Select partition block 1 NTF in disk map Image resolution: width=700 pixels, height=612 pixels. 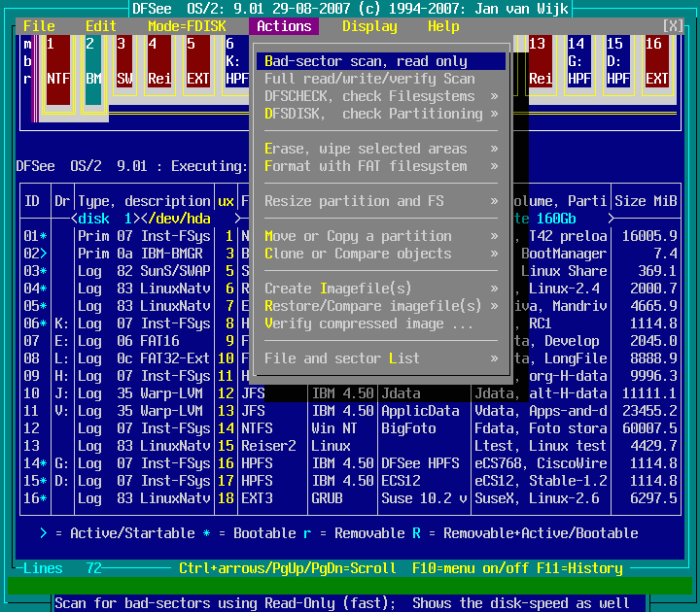[57, 65]
